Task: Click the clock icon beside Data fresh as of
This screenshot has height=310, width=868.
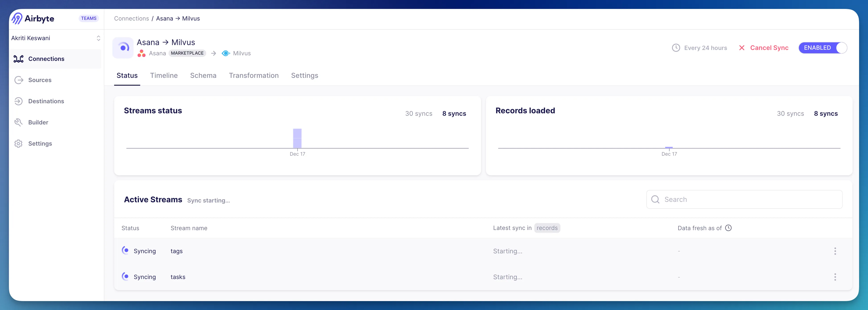Action: [728, 228]
